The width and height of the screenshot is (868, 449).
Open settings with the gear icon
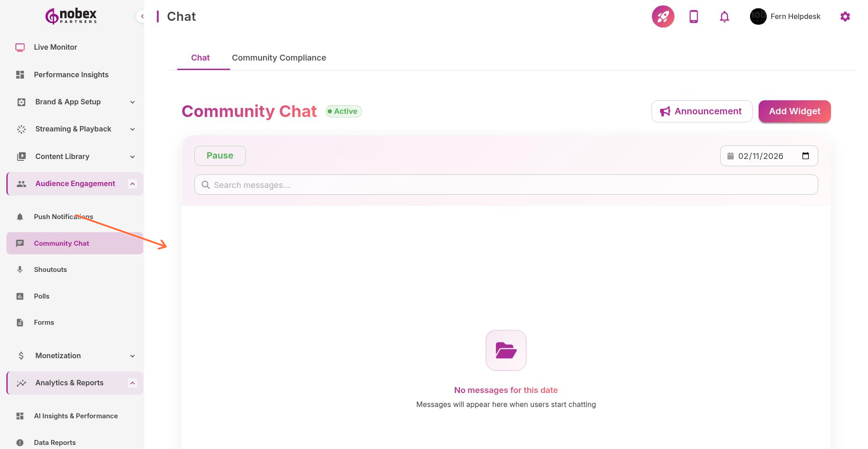click(845, 16)
